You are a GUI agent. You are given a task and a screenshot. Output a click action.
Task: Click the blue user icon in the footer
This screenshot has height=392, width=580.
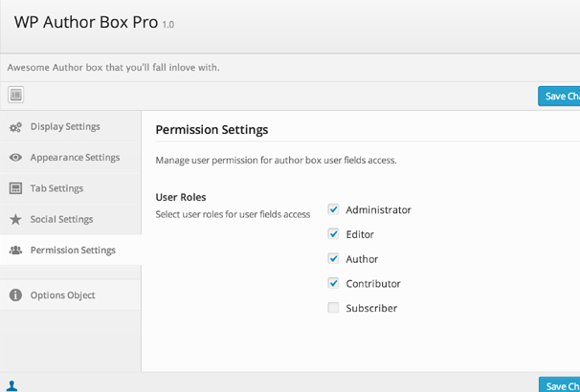click(x=12, y=386)
